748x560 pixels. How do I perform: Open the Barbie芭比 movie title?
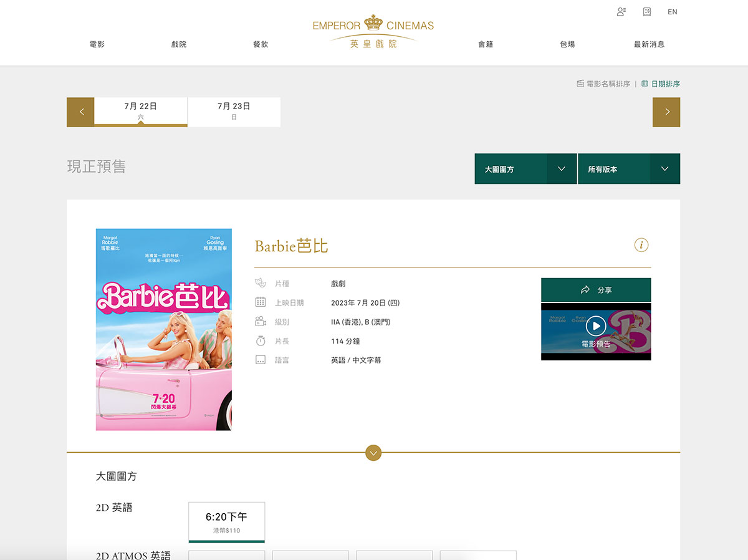click(x=291, y=246)
